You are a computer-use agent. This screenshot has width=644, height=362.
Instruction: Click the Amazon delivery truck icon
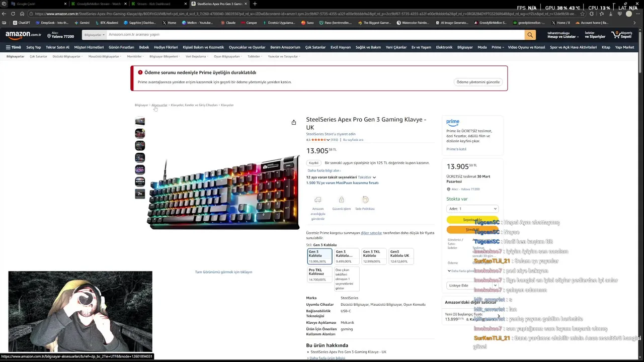318,200
